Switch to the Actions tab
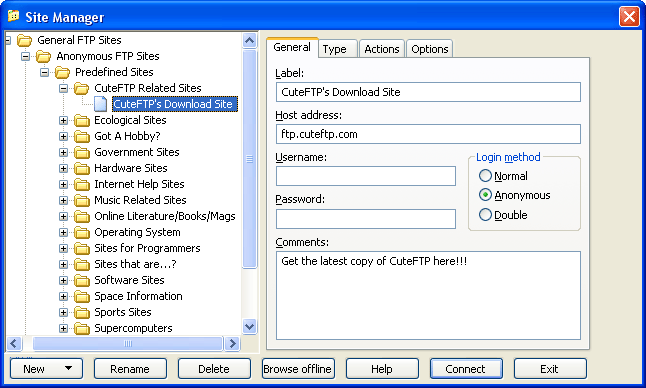The height and width of the screenshot is (388, 646). (382, 49)
